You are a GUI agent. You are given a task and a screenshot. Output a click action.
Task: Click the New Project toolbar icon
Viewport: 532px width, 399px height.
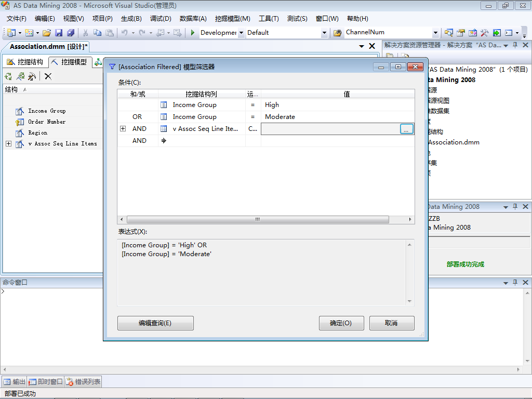pos(11,33)
